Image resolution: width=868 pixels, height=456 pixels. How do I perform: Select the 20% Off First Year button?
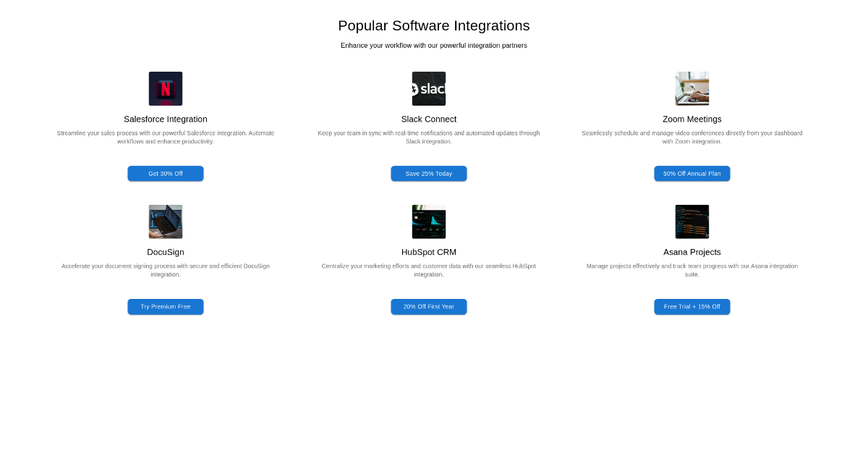[429, 307]
